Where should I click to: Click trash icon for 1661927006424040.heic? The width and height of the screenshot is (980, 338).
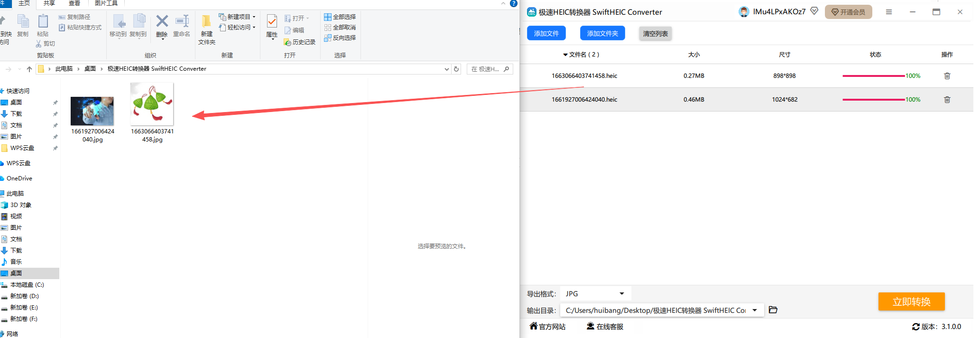[947, 100]
